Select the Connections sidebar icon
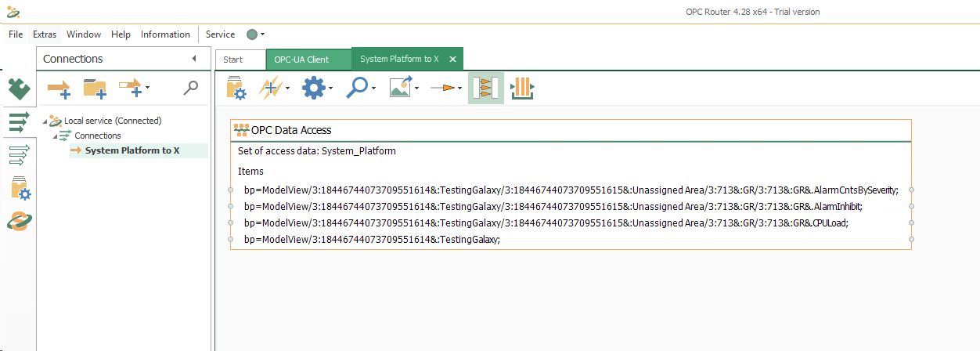Image resolution: width=980 pixels, height=351 pixels. 18,124
